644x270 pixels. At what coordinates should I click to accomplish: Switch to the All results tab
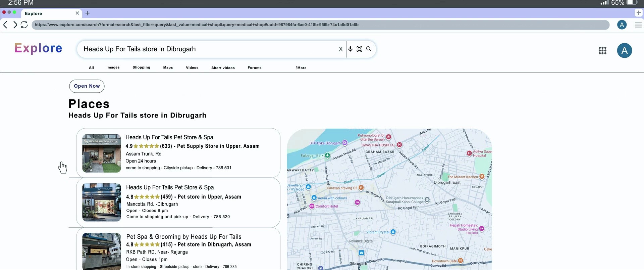[91, 67]
